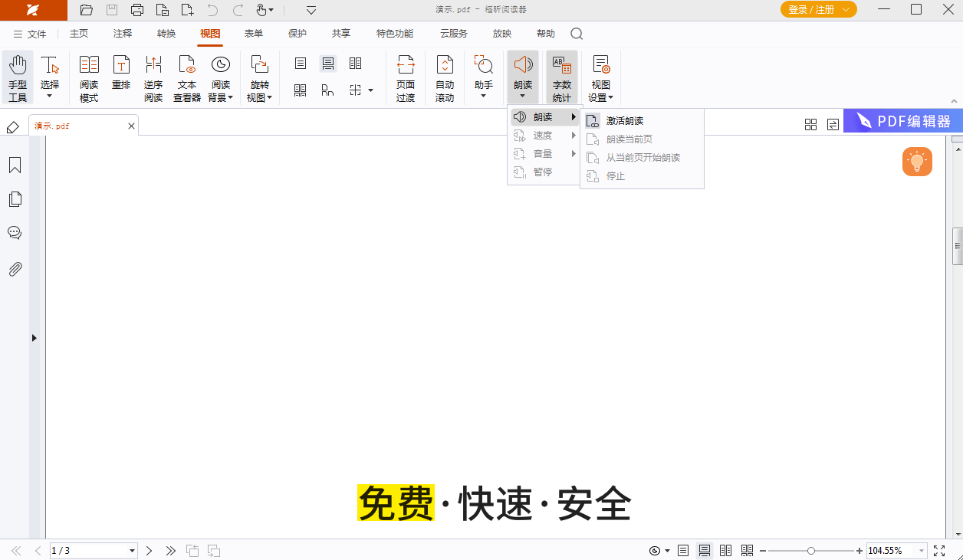
Task: Open the Comments panel in the sidebar
Action: pyautogui.click(x=15, y=233)
